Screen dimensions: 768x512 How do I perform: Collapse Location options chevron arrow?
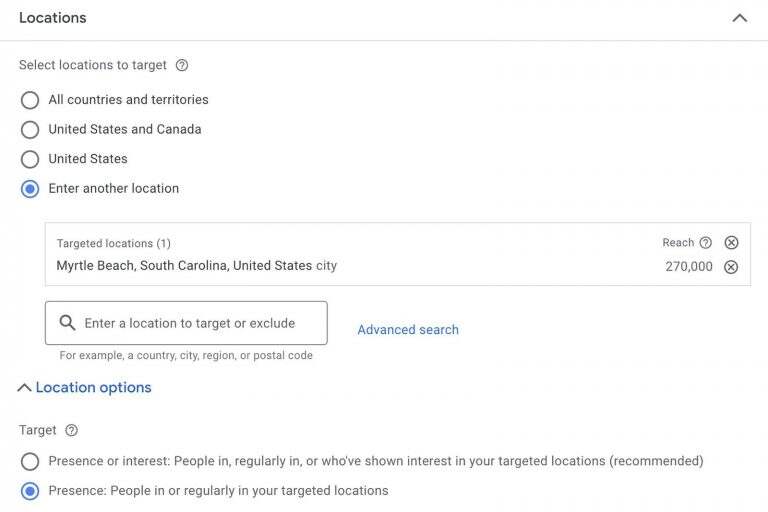click(24, 388)
